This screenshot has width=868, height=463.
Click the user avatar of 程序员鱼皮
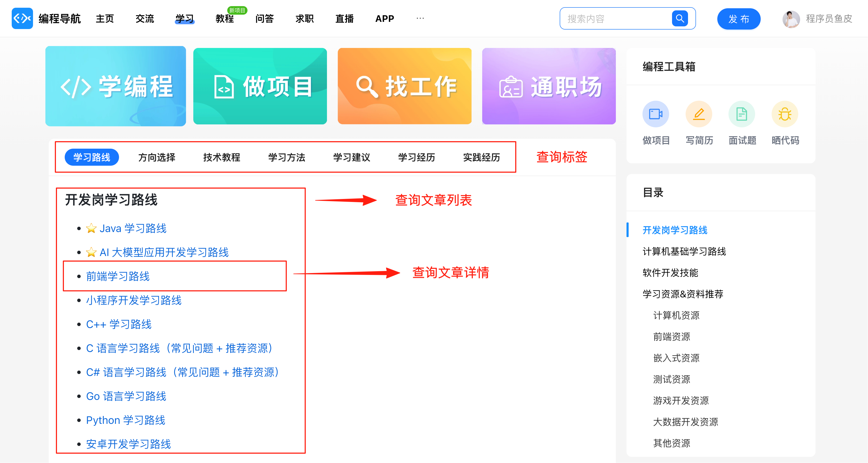[791, 19]
